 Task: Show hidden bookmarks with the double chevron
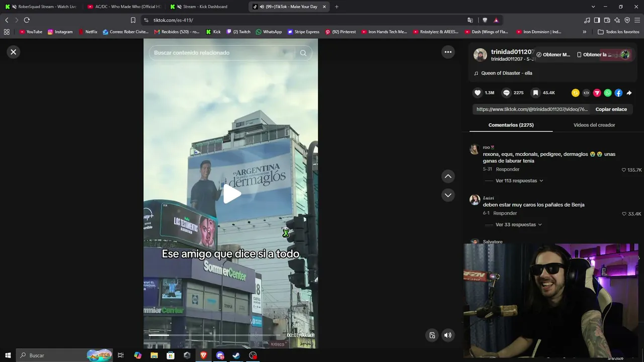[584, 32]
